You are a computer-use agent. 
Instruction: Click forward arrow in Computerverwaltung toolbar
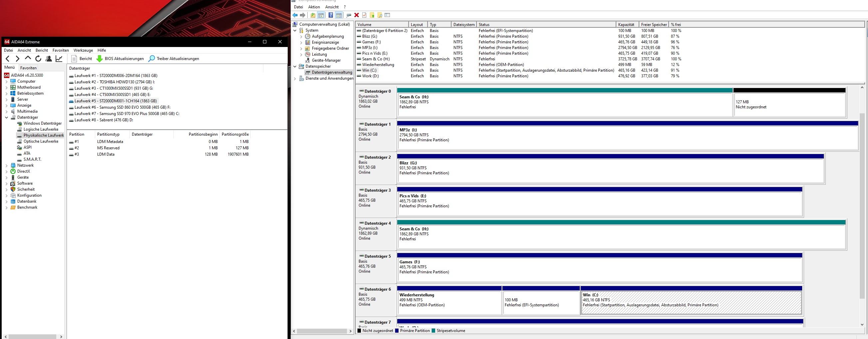pyautogui.click(x=303, y=15)
